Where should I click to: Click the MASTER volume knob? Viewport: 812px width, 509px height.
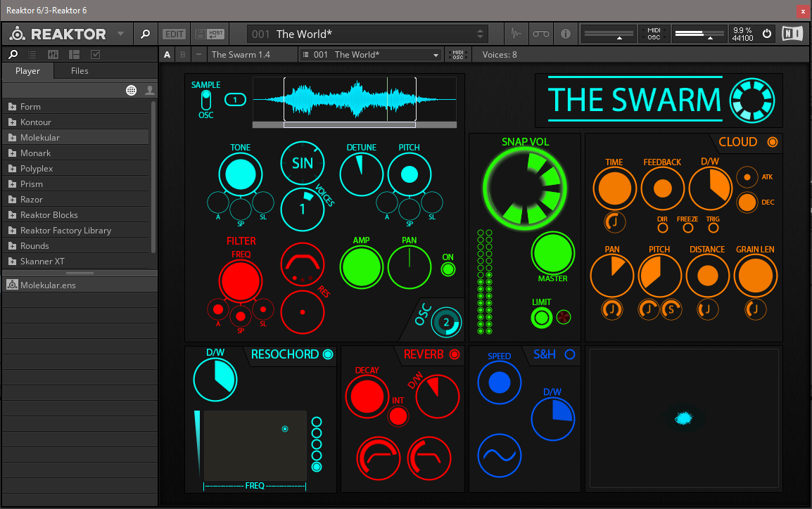tap(552, 252)
